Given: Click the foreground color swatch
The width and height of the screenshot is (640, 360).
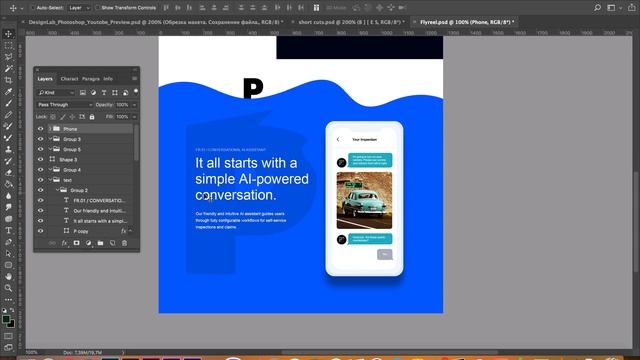Looking at the screenshot, I should coord(6,319).
